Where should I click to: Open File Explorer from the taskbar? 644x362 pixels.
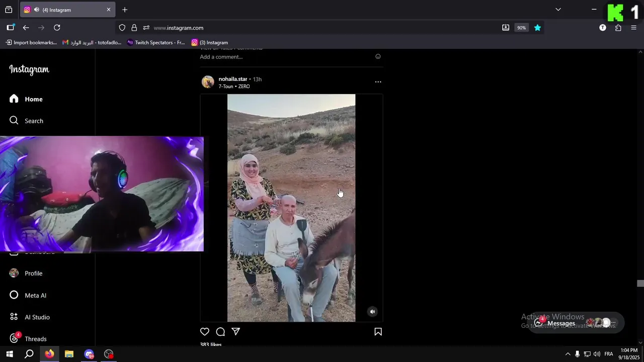pyautogui.click(x=69, y=354)
